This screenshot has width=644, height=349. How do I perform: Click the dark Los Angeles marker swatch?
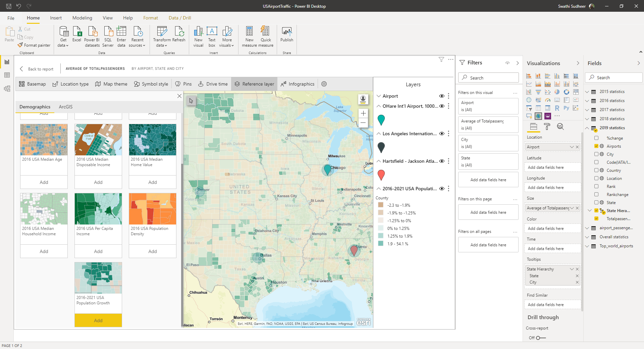(x=381, y=147)
